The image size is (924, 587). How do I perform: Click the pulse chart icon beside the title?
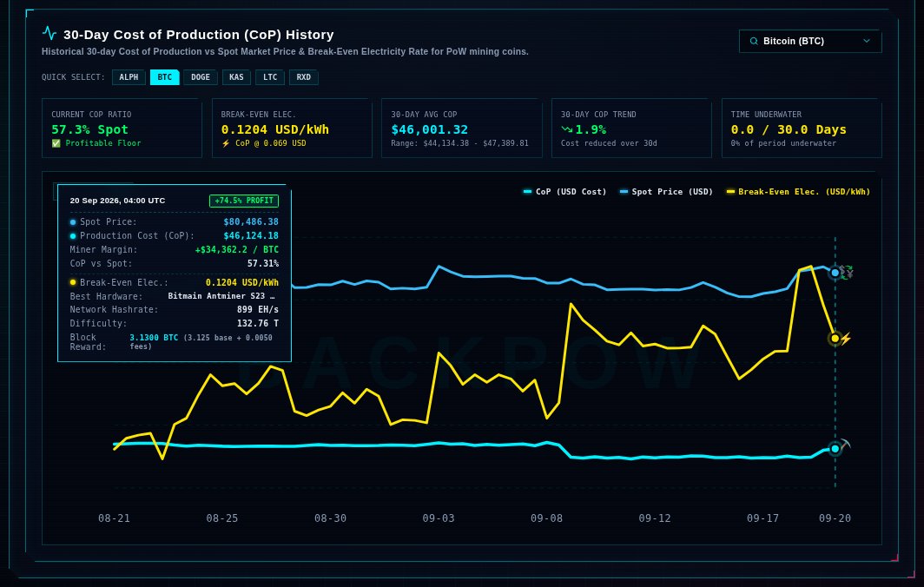(x=49, y=33)
